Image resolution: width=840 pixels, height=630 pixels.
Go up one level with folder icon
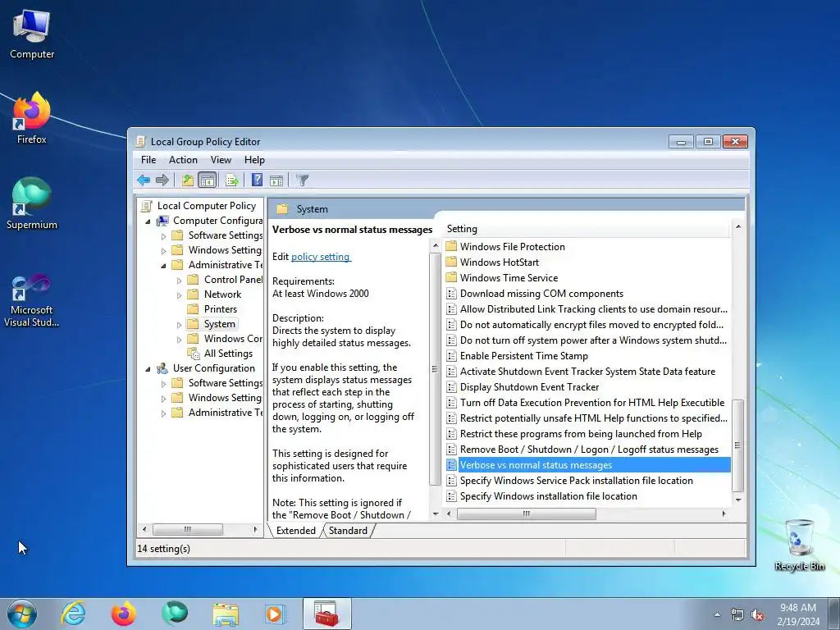tap(188, 180)
